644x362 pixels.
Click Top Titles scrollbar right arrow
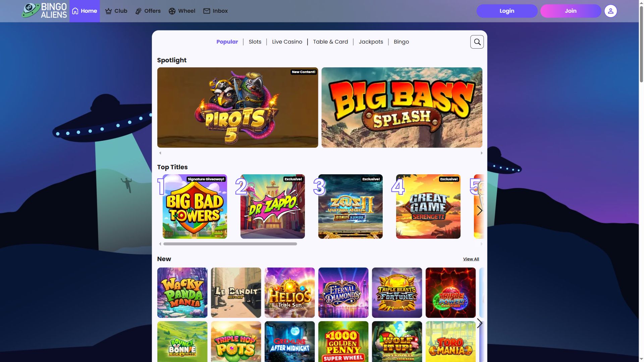[x=482, y=244]
